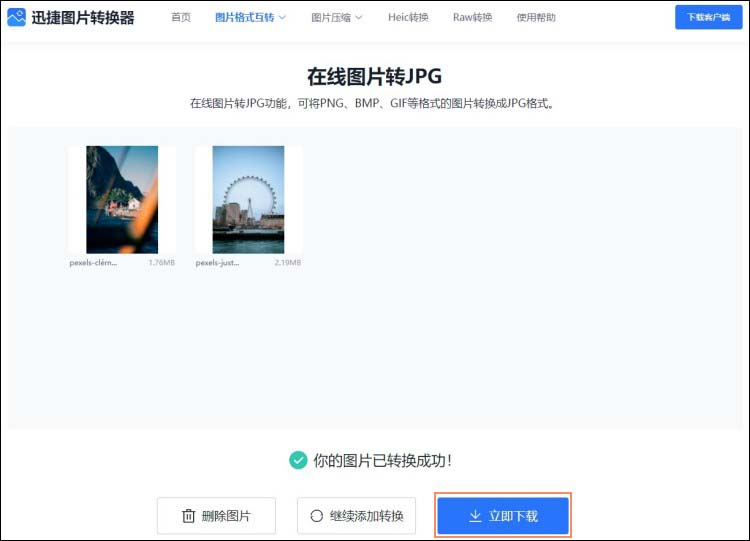Click the download arrow icon
Image resolution: width=750 pixels, height=541 pixels.
475,516
